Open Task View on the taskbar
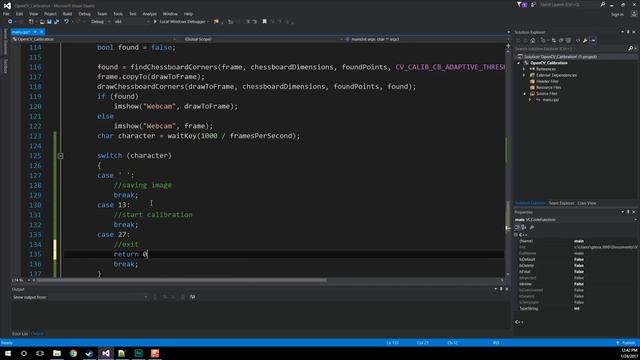640x360 pixels. tap(40, 353)
